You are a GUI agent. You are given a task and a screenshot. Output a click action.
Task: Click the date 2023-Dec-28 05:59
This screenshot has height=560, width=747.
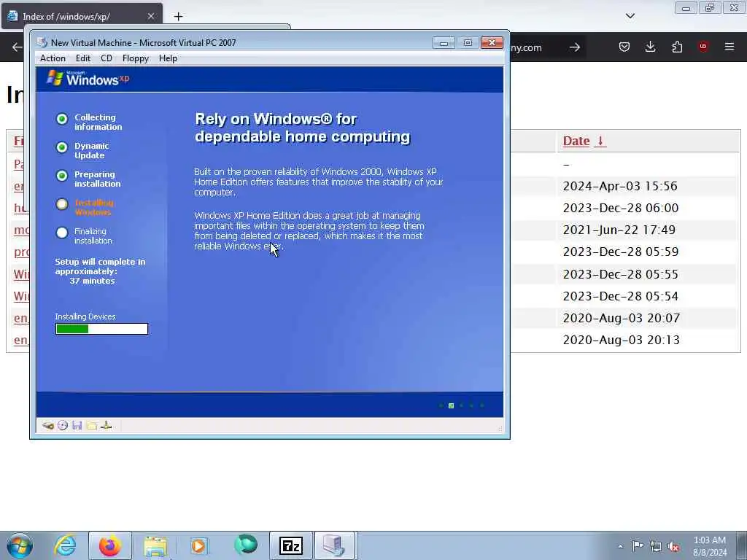point(620,252)
